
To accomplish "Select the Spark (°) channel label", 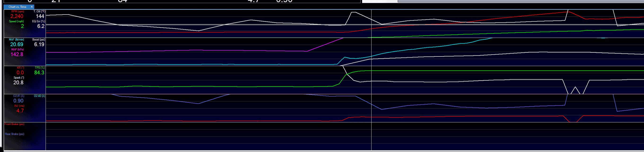I will 19,78.
